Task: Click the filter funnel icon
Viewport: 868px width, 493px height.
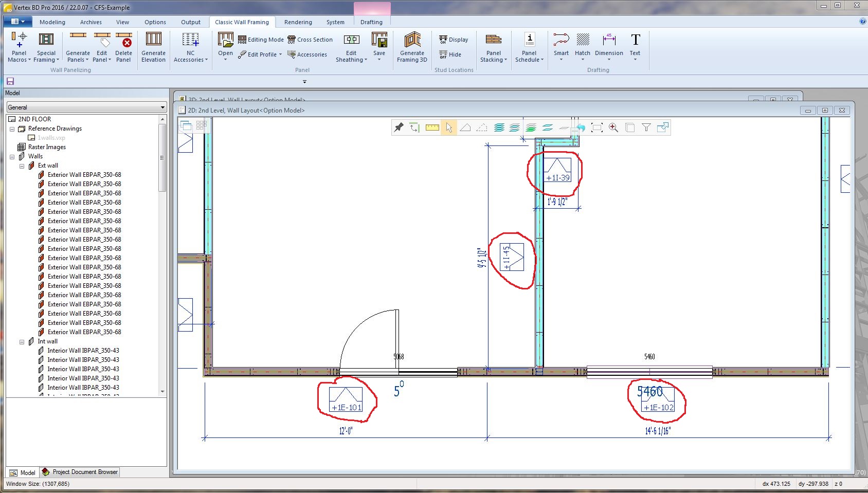Action: coord(646,127)
